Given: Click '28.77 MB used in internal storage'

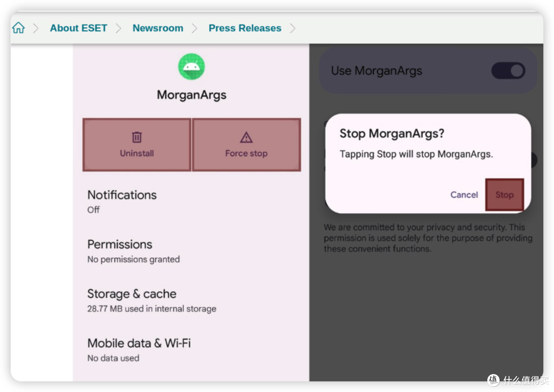Looking at the screenshot, I should tap(151, 308).
